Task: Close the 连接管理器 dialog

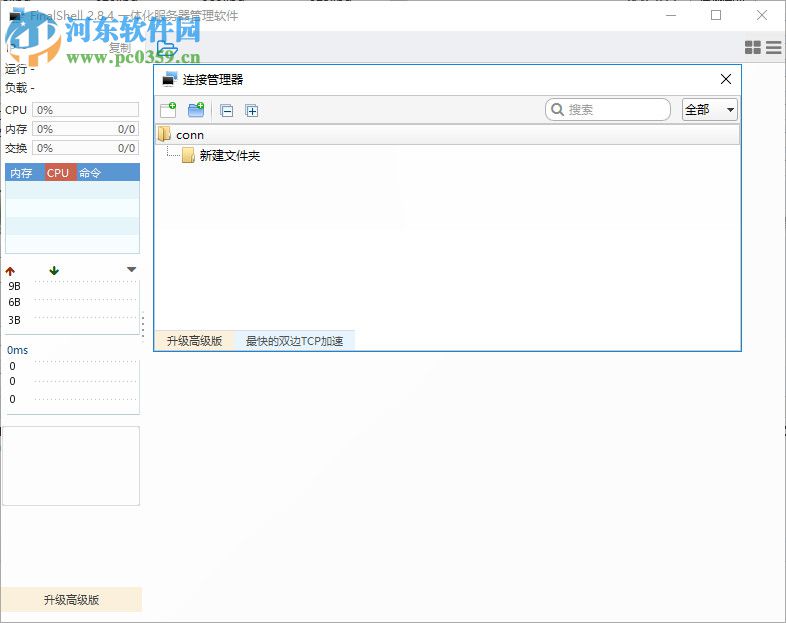Action: (725, 79)
